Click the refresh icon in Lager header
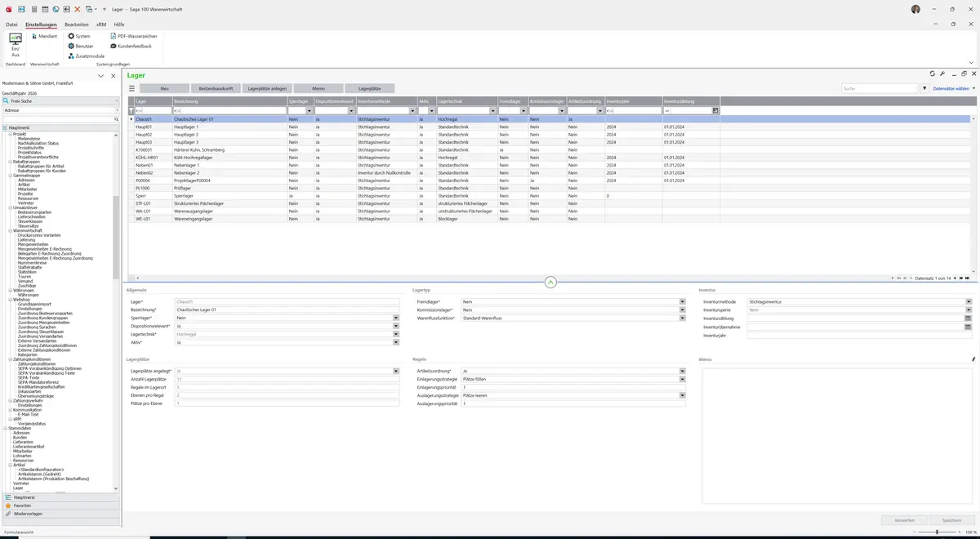 pyautogui.click(x=933, y=74)
